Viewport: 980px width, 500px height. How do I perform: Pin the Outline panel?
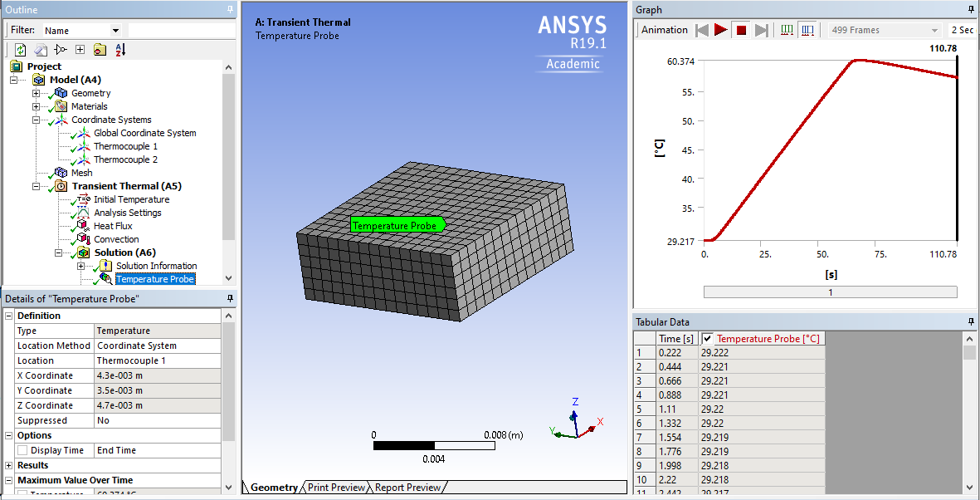tap(230, 9)
